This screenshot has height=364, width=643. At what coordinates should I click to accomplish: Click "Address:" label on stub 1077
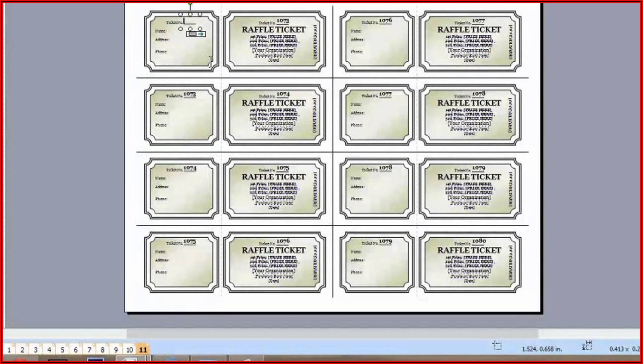[x=358, y=113]
